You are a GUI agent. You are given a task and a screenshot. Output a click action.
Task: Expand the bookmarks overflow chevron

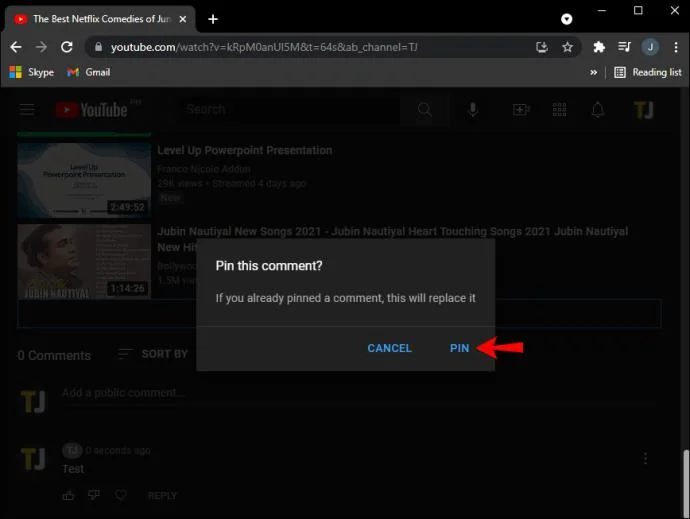594,72
